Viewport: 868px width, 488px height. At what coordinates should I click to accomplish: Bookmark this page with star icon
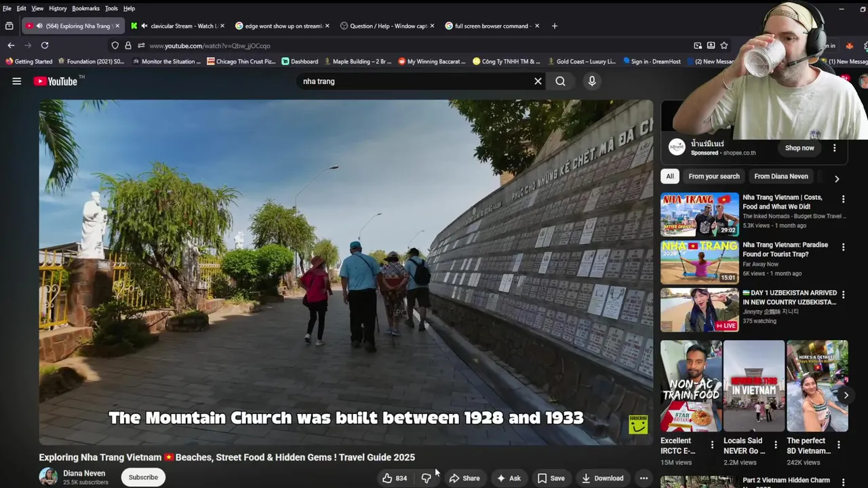pyautogui.click(x=724, y=45)
